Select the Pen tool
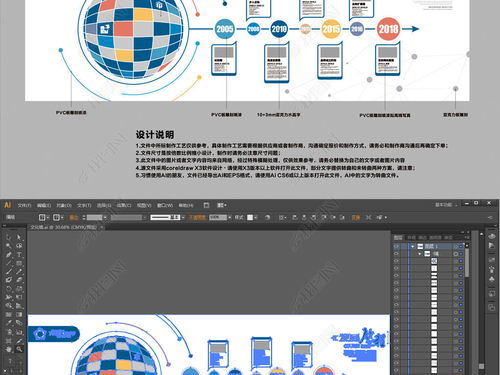Image resolution: width=500 pixels, height=375 pixels. coord(8,255)
